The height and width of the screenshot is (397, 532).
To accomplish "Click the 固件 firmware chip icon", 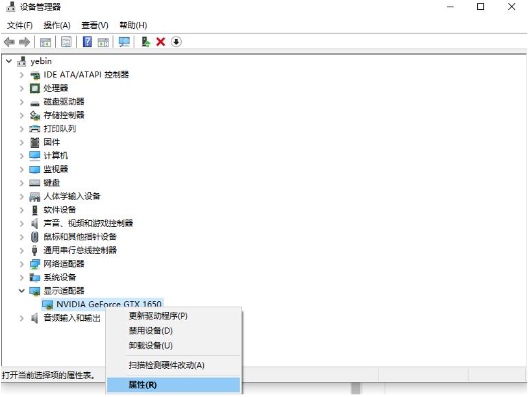I will pos(35,142).
